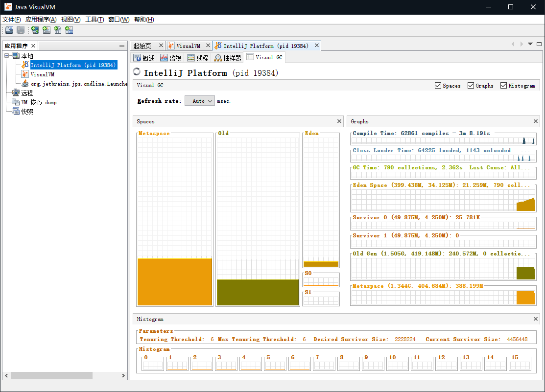
Task: Click the Old Gen history graph
Action: (x=443, y=269)
